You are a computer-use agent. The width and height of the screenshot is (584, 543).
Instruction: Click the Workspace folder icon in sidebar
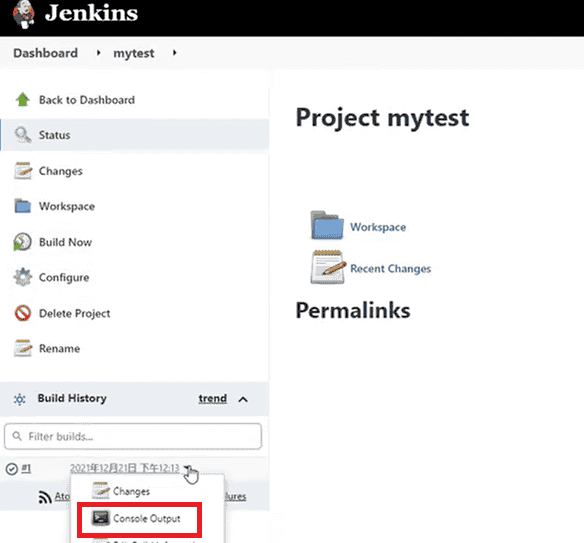(x=23, y=206)
